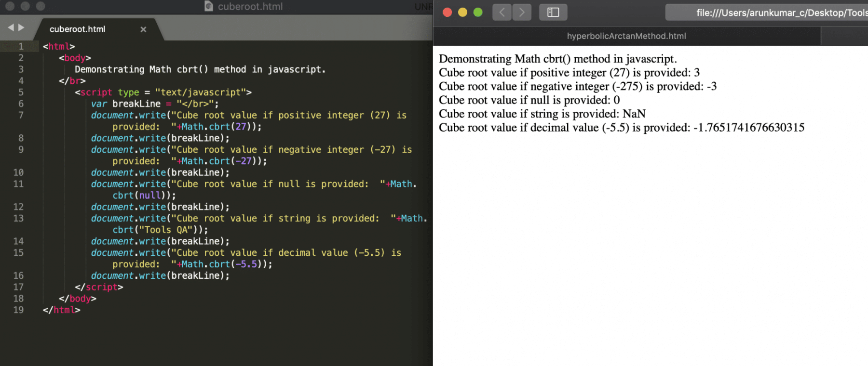Viewport: 868px width, 366px height.
Task: Click the script type="text/javascript" line
Action: coord(163,92)
